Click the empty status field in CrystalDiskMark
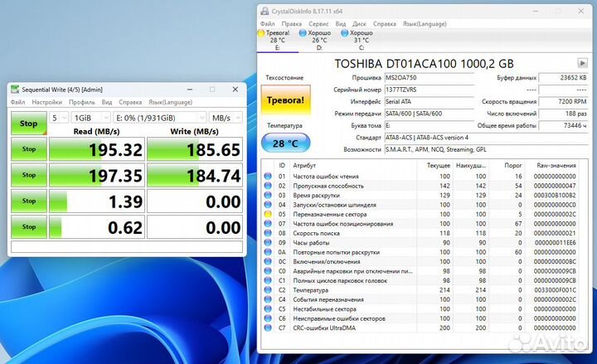 [127, 246]
